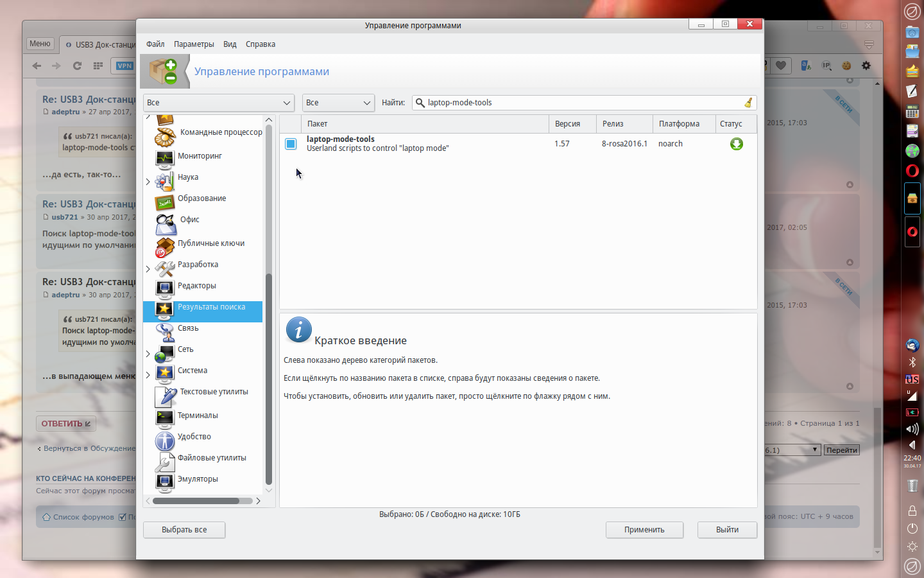Image resolution: width=924 pixels, height=578 pixels.
Task: Expand the Система category
Action: [148, 375]
